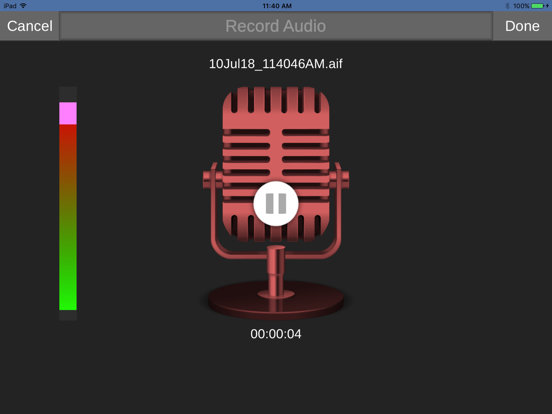Tap the Wi-Fi icon in status bar

coord(23,6)
